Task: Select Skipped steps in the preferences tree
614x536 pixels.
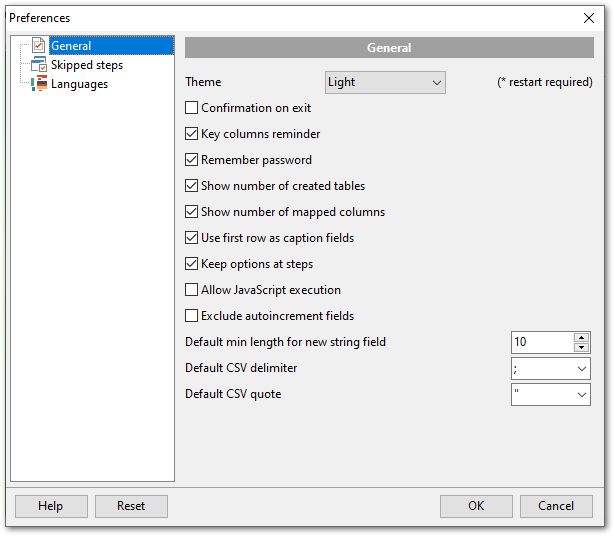Action: click(x=87, y=65)
